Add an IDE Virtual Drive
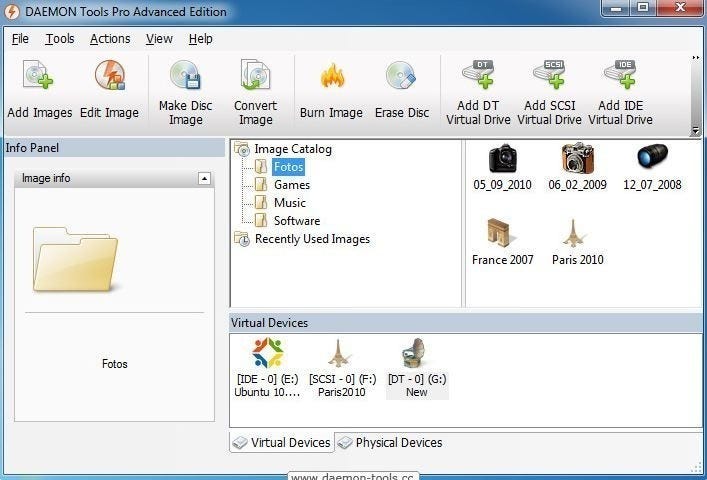707x480 pixels. point(620,93)
